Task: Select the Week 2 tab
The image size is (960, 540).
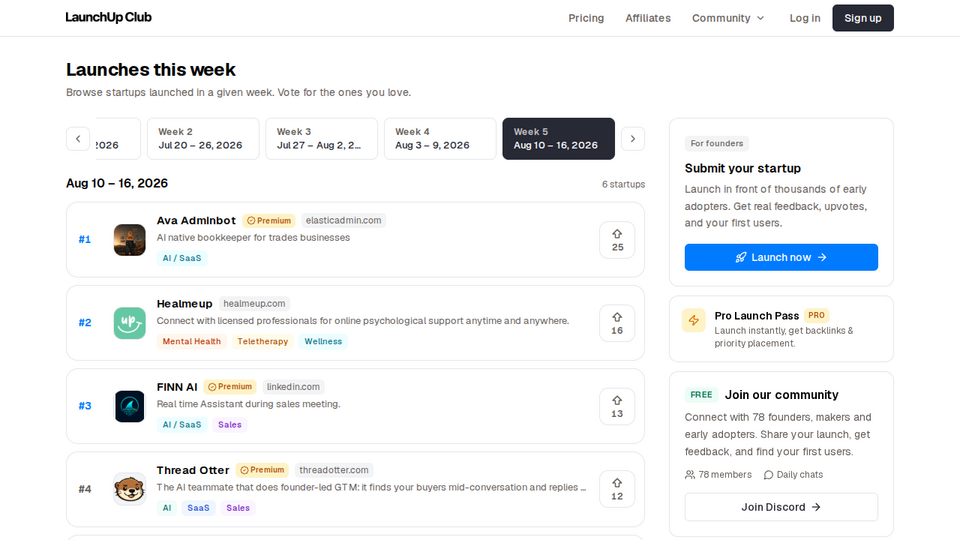Action: tap(203, 139)
